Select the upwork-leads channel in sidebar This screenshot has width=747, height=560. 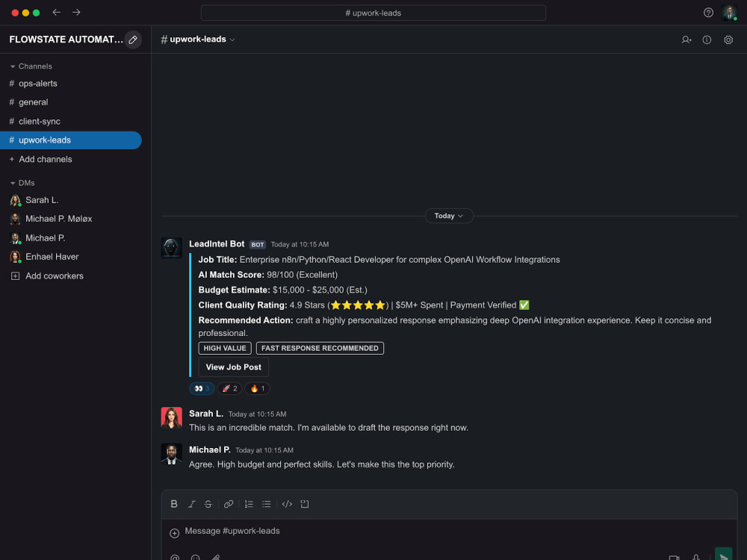coord(72,140)
